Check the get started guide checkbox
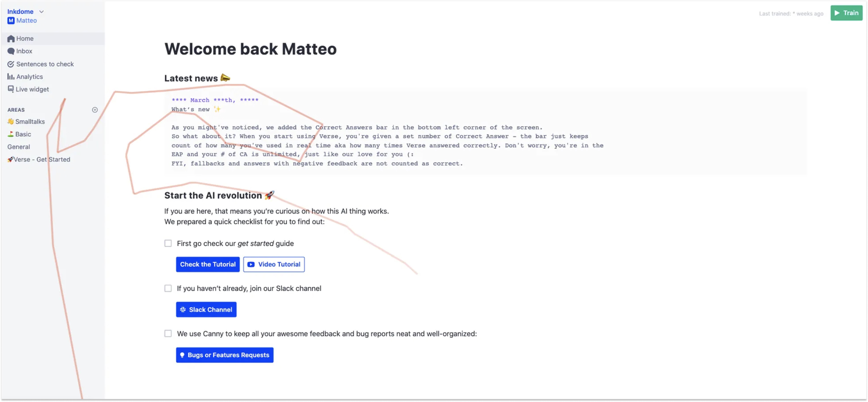The image size is (868, 402). click(168, 243)
